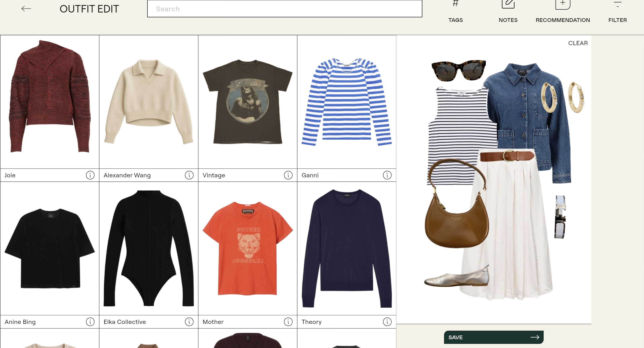Click the Clear outfit link
The image size is (644, 348).
pyautogui.click(x=578, y=43)
